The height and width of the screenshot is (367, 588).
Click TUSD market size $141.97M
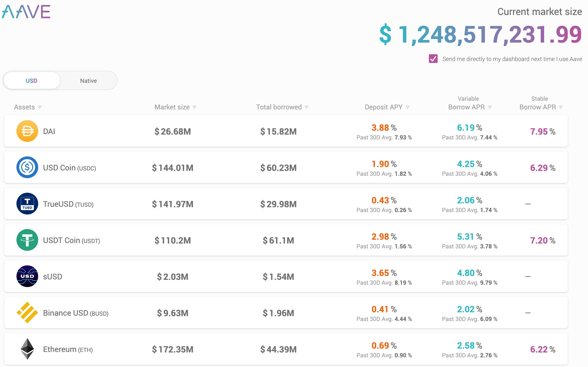coord(173,204)
